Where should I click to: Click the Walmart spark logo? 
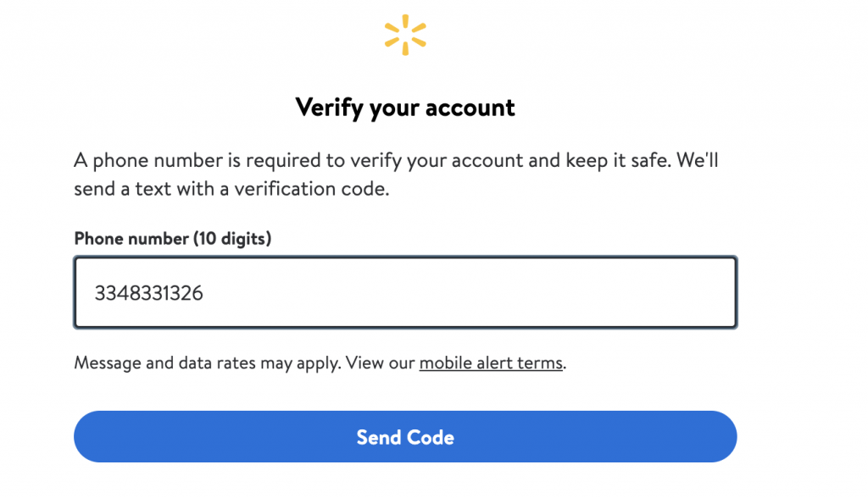(405, 35)
